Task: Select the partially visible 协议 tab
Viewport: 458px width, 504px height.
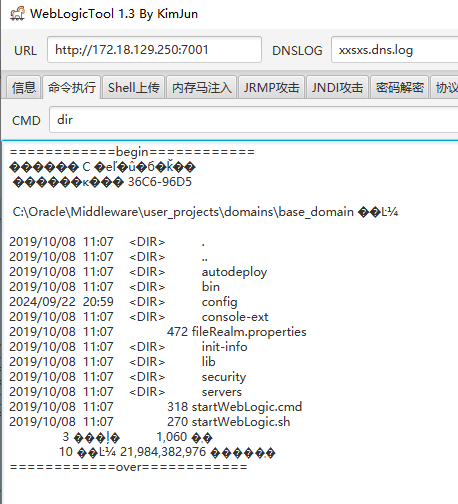Action: point(445,88)
